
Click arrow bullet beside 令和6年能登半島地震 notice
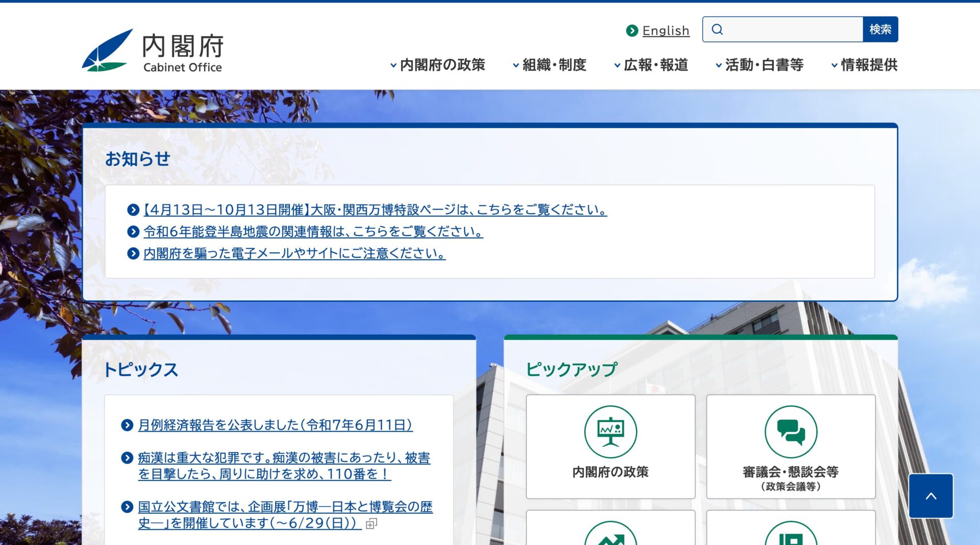133,232
